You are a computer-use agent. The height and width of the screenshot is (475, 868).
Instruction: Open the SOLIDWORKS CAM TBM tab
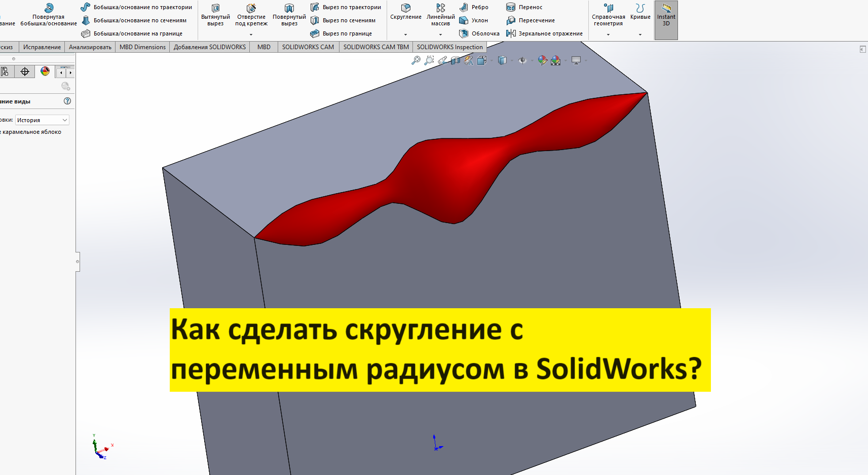pyautogui.click(x=376, y=47)
